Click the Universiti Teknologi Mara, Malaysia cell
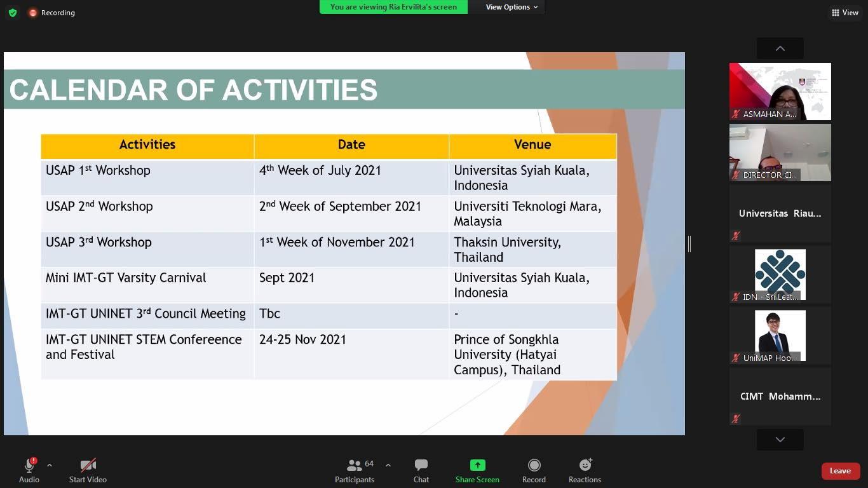Viewport: 868px width, 488px height. click(x=532, y=213)
